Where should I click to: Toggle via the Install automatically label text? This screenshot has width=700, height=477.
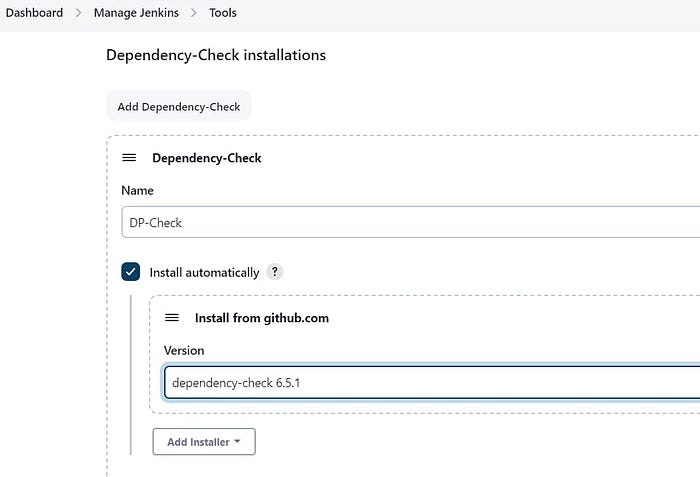click(x=204, y=272)
